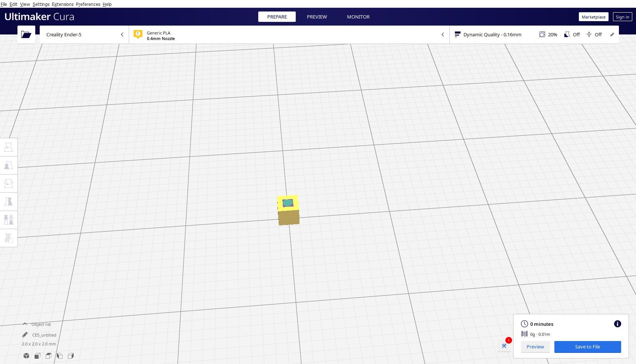The width and height of the screenshot is (636, 364).
Task: Rename the project using the pencil icon
Action: (25, 334)
